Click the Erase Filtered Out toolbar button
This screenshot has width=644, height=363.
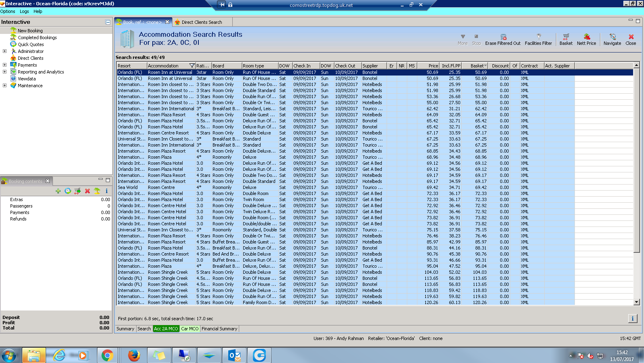503,40
